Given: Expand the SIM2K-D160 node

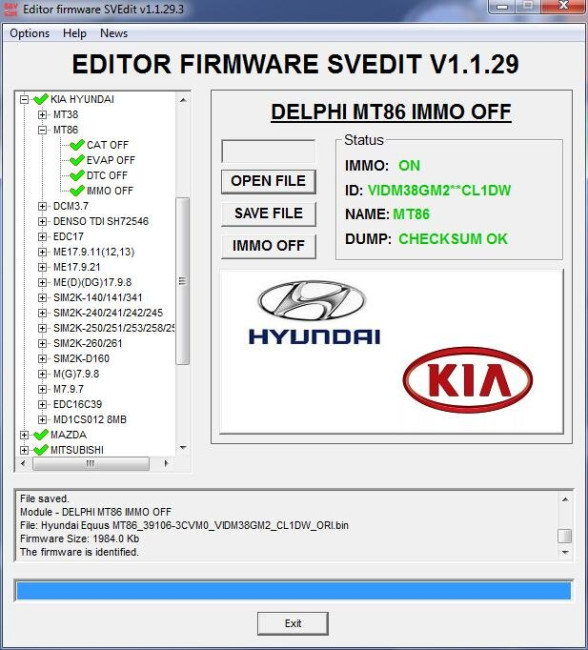Looking at the screenshot, I should [x=42, y=359].
